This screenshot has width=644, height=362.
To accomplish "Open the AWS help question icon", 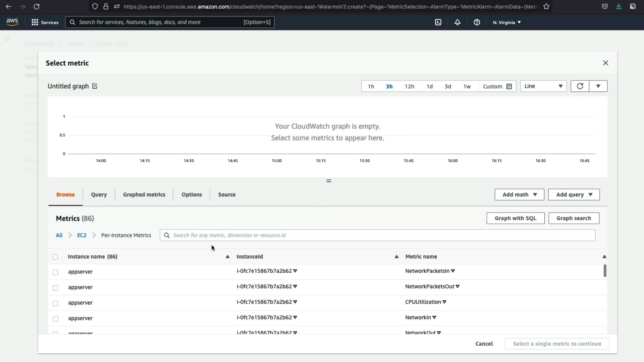I will click(477, 22).
